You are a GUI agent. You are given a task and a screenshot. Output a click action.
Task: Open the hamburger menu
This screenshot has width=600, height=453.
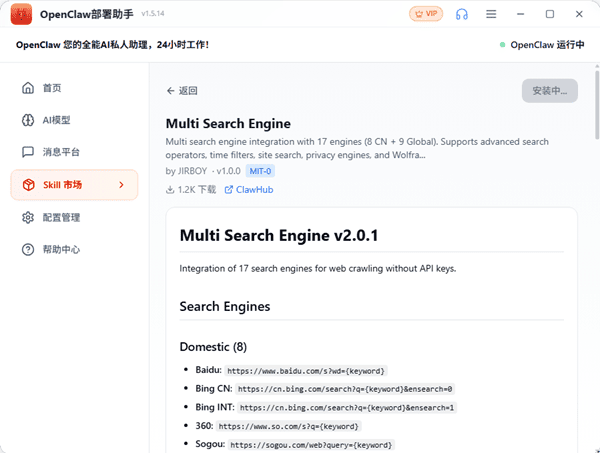pyautogui.click(x=491, y=14)
